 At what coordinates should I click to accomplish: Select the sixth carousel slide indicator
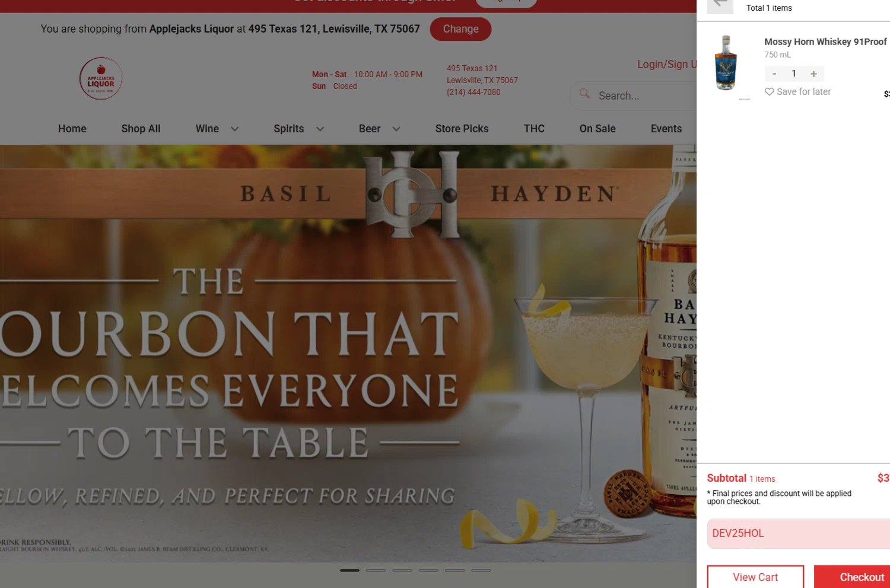click(481, 570)
